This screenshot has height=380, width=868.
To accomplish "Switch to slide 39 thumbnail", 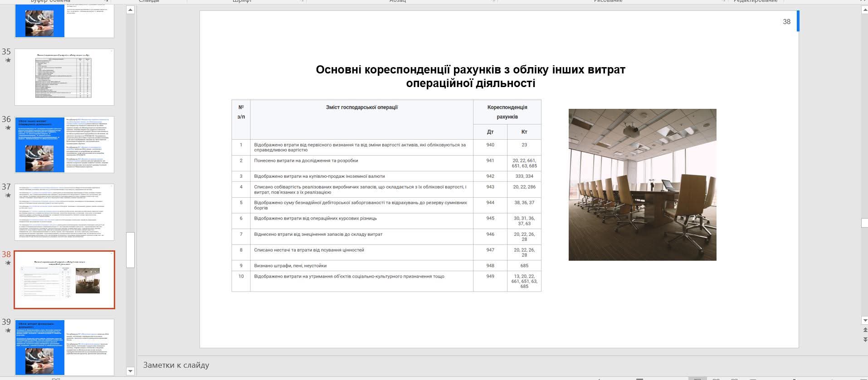I will click(x=64, y=347).
